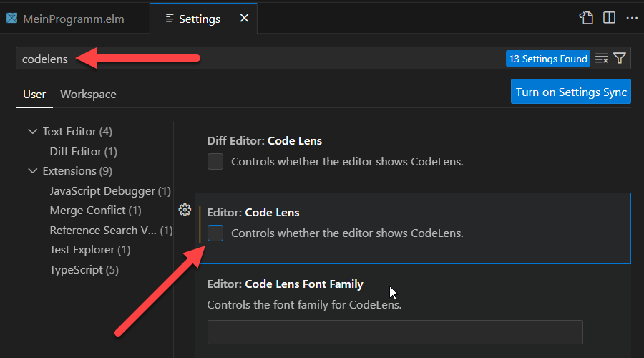Viewport: 644px width, 358px height.
Task: Close the Settings tab
Action: 245,18
